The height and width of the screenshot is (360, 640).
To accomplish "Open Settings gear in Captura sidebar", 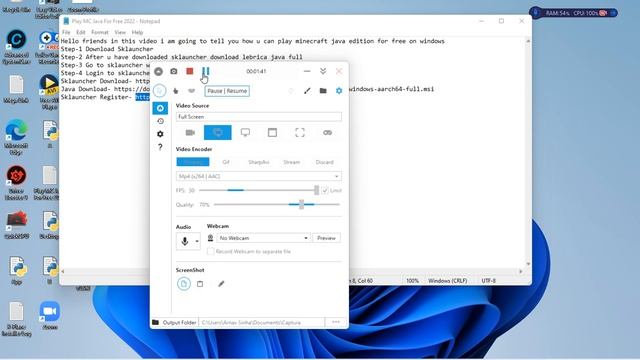I will click(x=160, y=134).
